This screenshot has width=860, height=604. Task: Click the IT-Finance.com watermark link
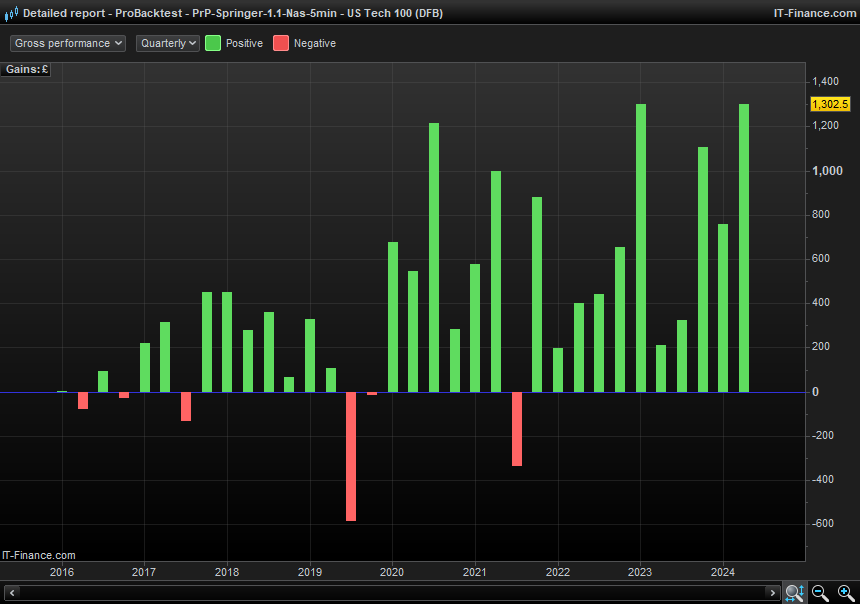click(x=39, y=555)
